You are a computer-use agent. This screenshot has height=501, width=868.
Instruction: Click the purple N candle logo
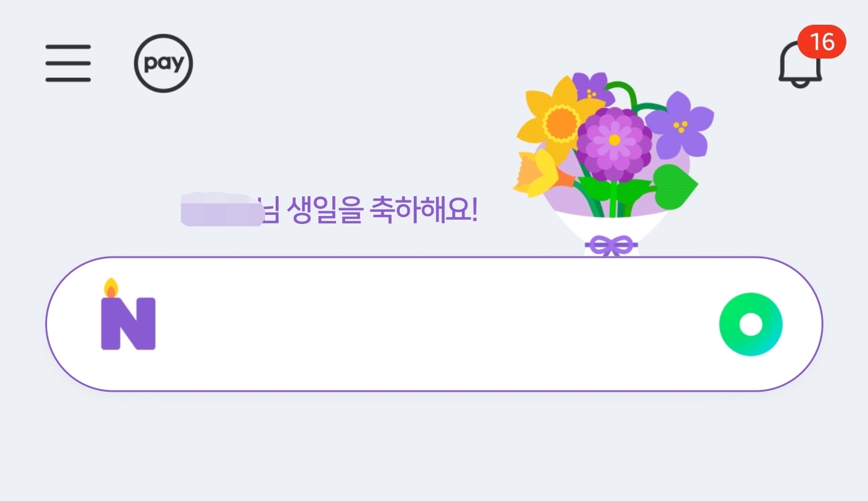pos(128,323)
